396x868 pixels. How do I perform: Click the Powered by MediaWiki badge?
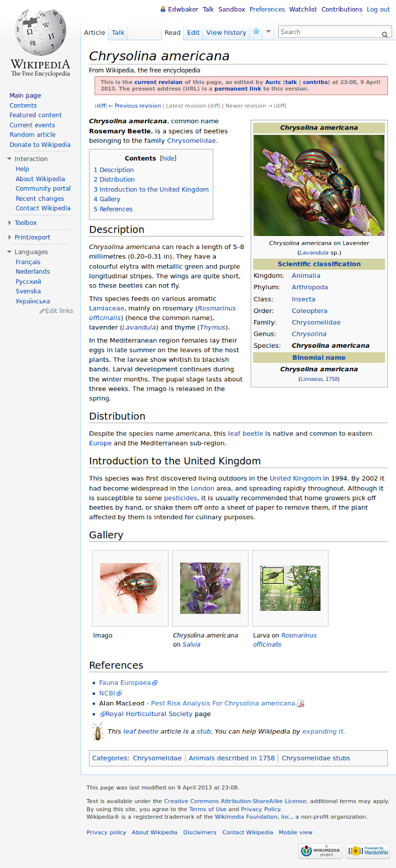pyautogui.click(x=368, y=851)
